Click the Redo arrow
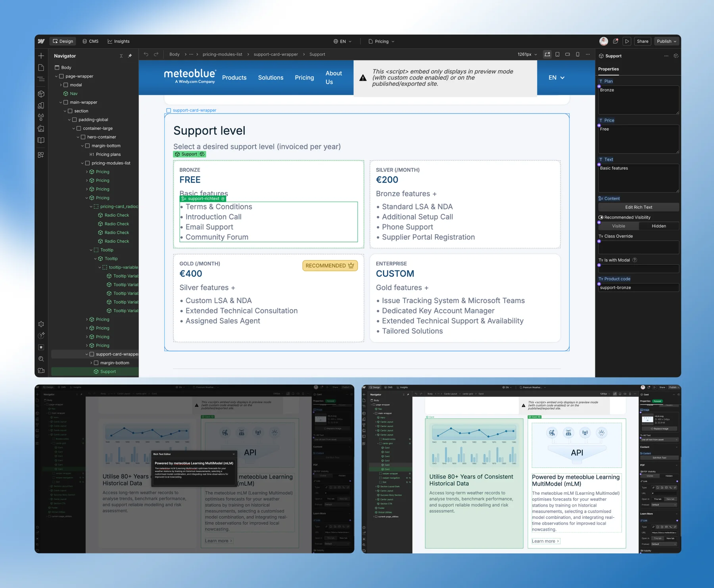Image resolution: width=714 pixels, height=588 pixels. pyautogui.click(x=156, y=54)
